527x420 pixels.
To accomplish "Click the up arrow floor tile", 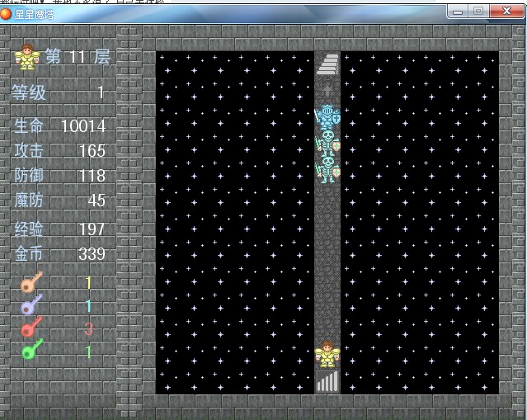I will [x=327, y=91].
